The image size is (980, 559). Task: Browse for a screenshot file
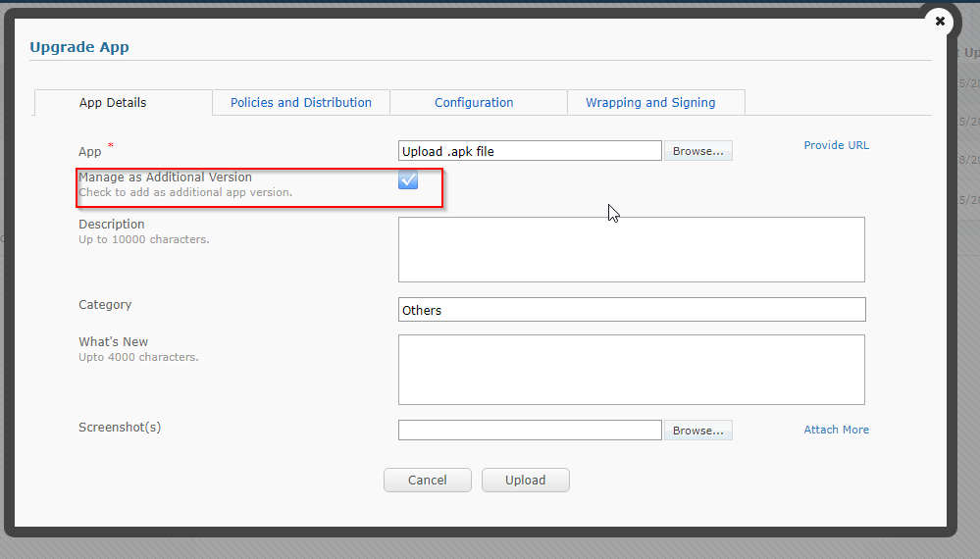698,430
